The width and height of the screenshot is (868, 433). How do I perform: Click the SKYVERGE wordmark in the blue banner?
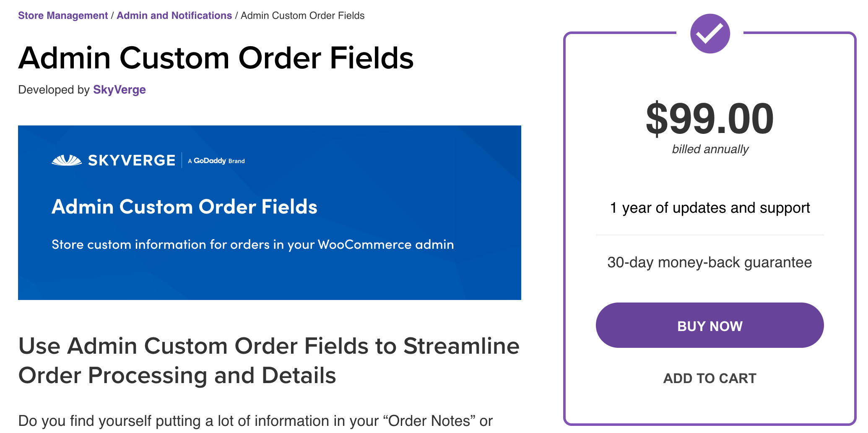point(132,160)
